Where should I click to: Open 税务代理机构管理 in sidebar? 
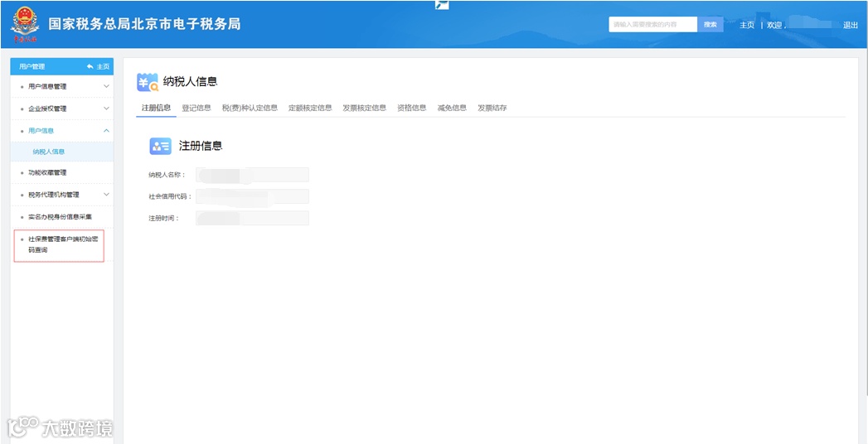(54, 195)
